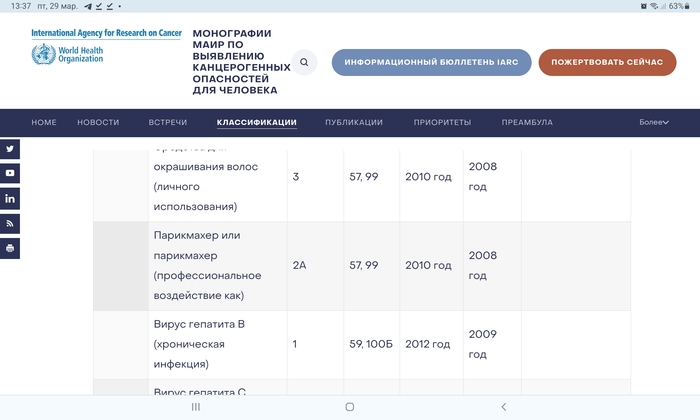Image resolution: width=700 pixels, height=420 pixels.
Task: Click ПОЖЕРТВОВАТЬ СЕЙЧАС button
Action: [x=607, y=62]
